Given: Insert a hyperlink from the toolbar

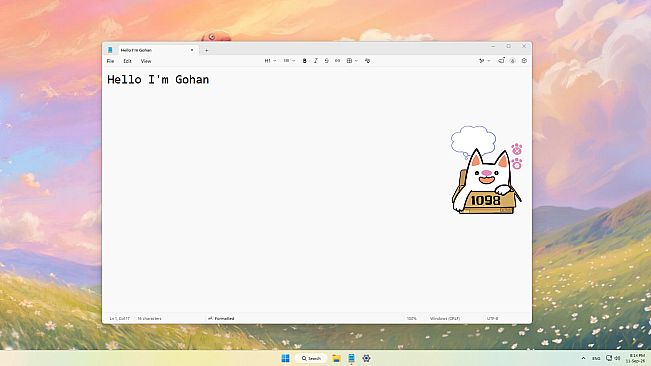Looking at the screenshot, I should (338, 61).
